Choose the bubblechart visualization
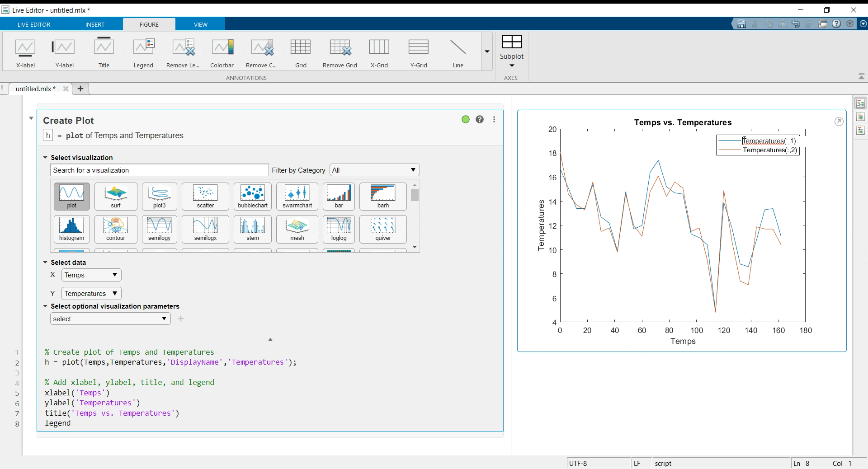868x469 pixels. (x=253, y=197)
